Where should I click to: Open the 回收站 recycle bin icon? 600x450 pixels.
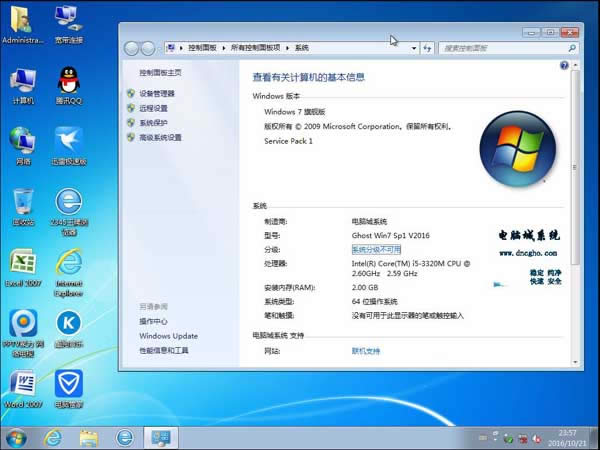[x=23, y=202]
